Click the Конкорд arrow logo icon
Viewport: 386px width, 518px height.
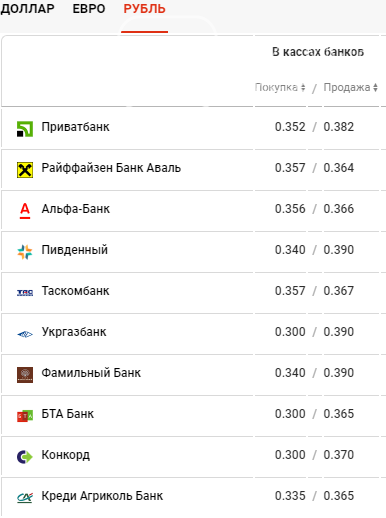tap(25, 457)
